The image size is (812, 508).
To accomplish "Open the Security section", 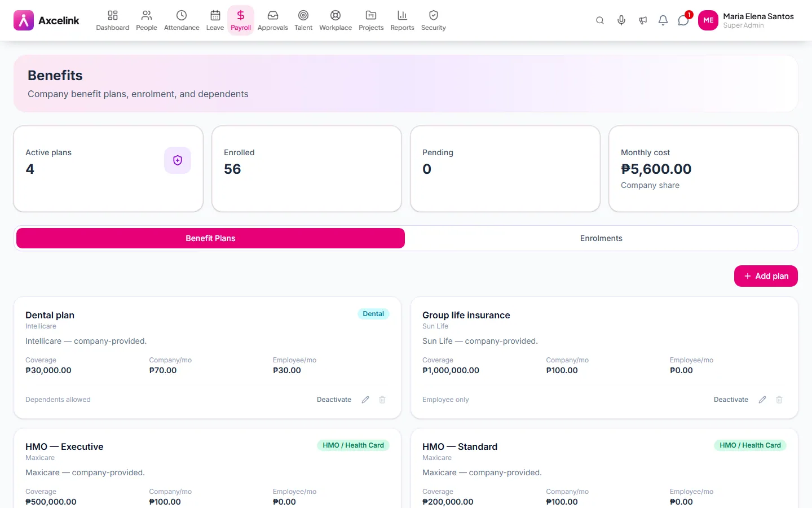I will tap(434, 20).
